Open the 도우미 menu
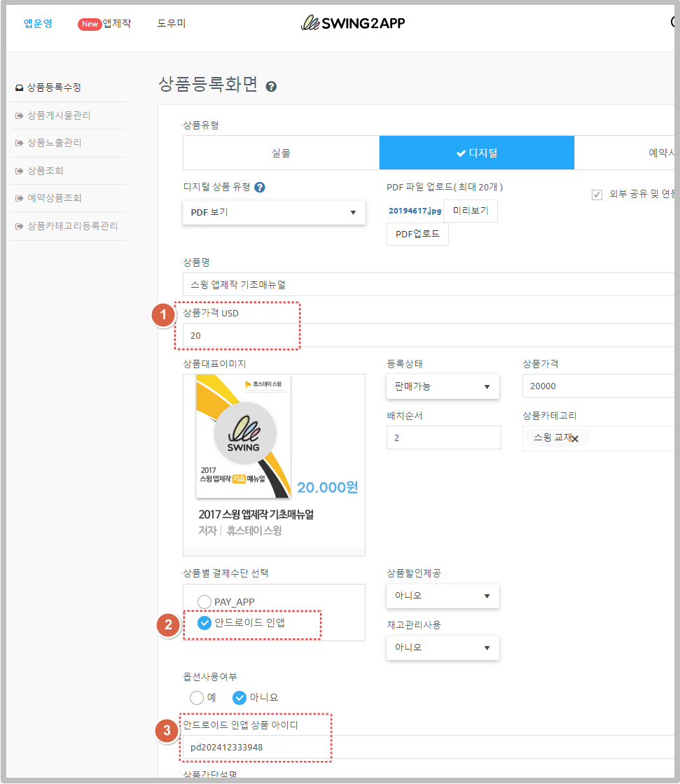The width and height of the screenshot is (680, 784). (x=172, y=24)
